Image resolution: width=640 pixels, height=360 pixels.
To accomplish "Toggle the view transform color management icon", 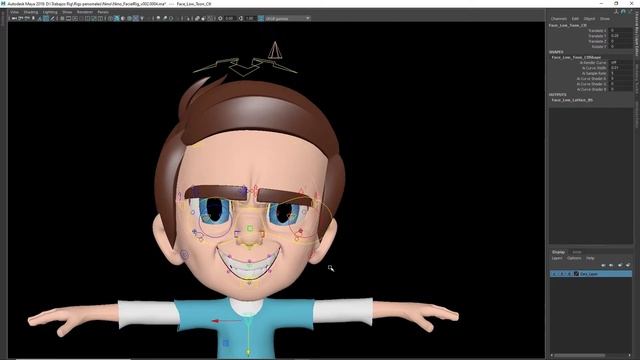I will pos(261,18).
